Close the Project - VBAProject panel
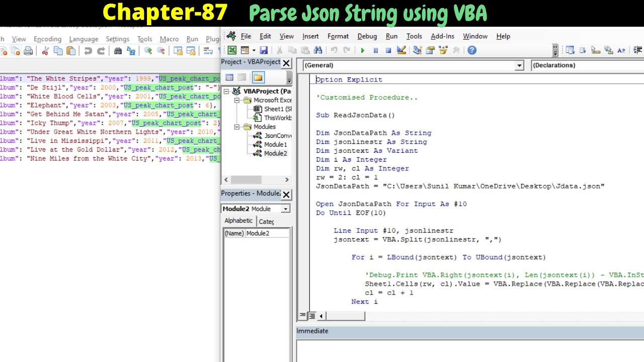644x362 pixels. [x=286, y=63]
